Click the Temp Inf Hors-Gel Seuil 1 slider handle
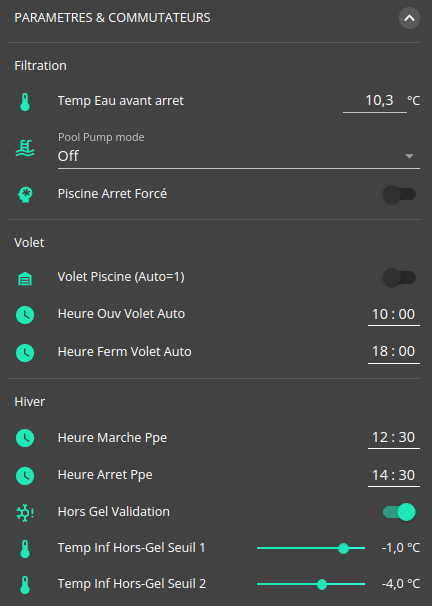Viewport: 432px width, 606px height. coord(343,548)
